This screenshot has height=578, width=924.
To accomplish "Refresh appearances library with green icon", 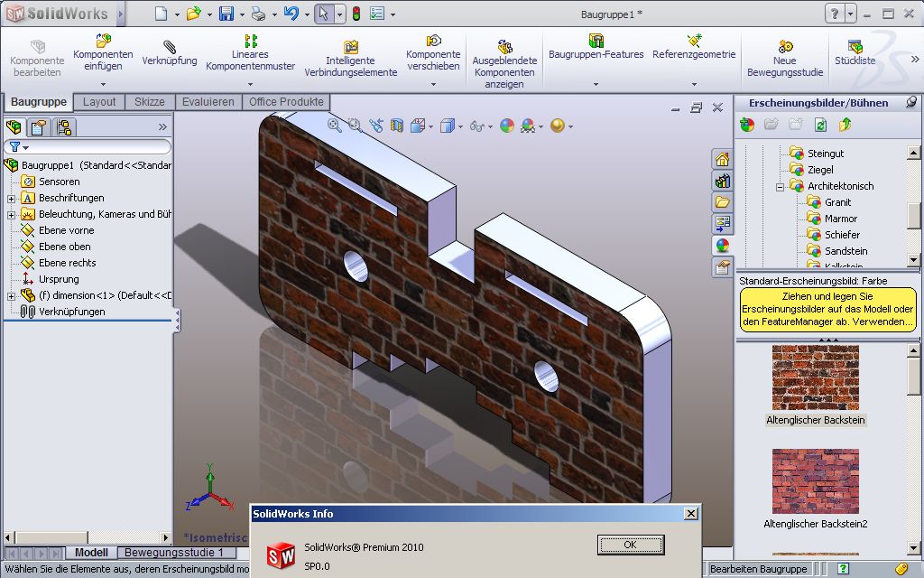I will (x=820, y=125).
